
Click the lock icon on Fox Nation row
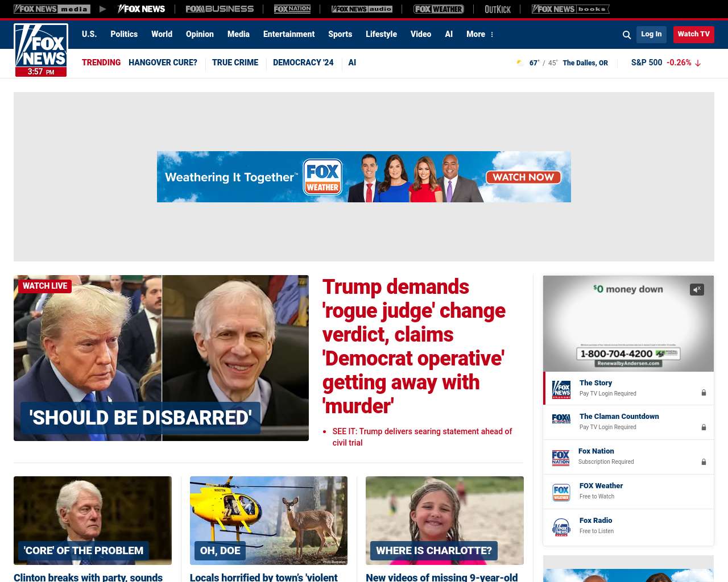704,462
